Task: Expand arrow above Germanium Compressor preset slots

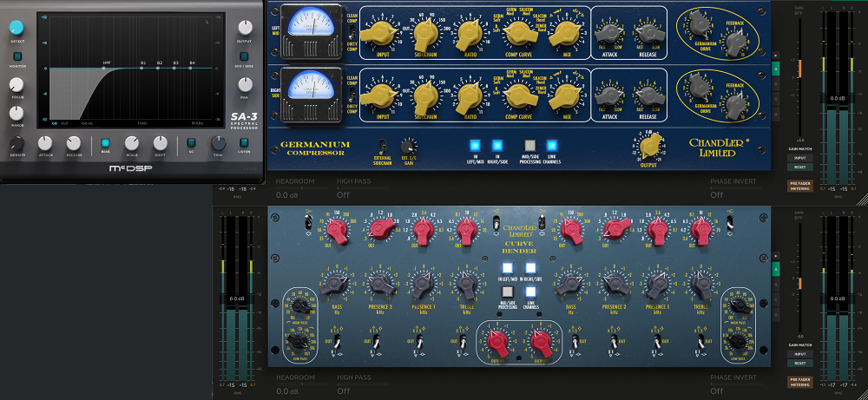Action: [x=775, y=56]
